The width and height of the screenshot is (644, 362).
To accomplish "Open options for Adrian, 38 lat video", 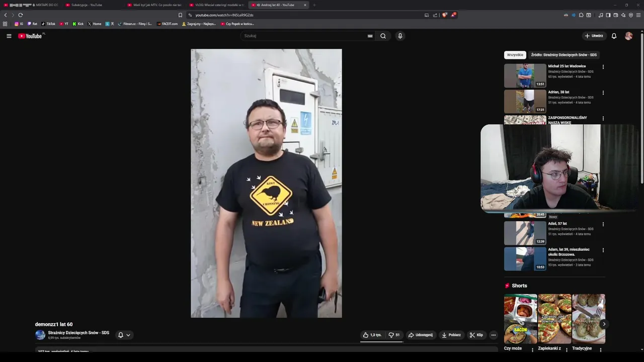I will [603, 93].
